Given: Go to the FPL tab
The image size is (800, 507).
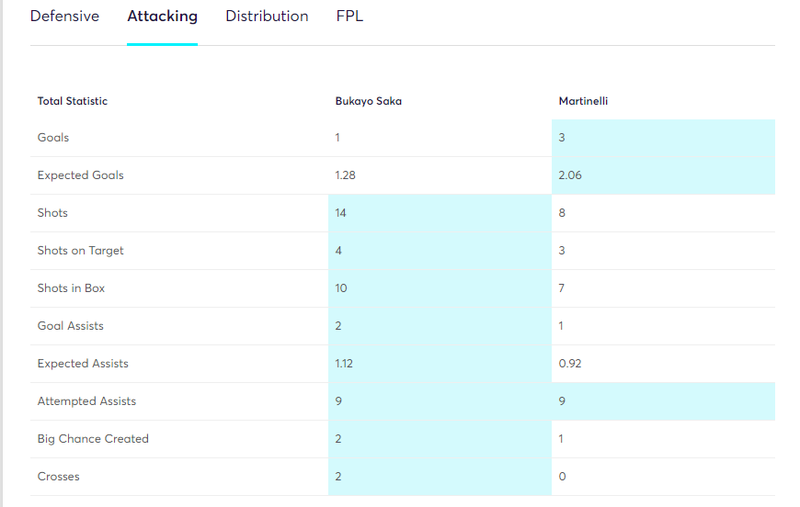Looking at the screenshot, I should tap(349, 16).
